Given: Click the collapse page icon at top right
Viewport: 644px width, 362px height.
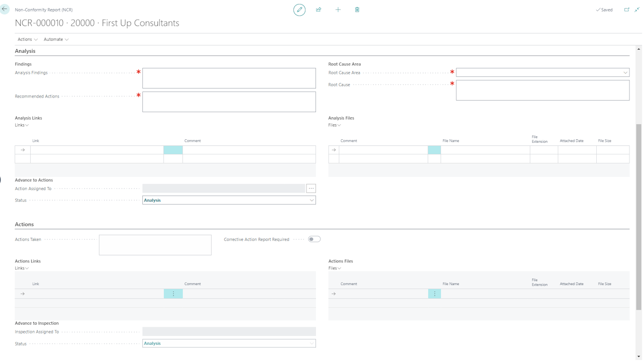Looking at the screenshot, I should 637,10.
